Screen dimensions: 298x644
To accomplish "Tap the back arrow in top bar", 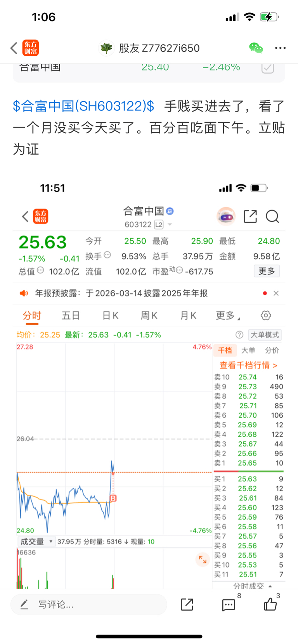I will tap(14, 48).
